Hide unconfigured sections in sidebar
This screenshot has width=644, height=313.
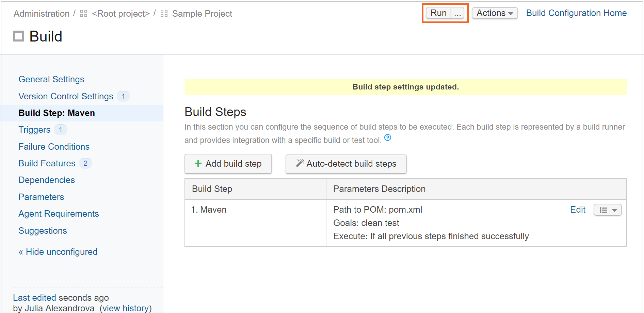[x=58, y=252]
